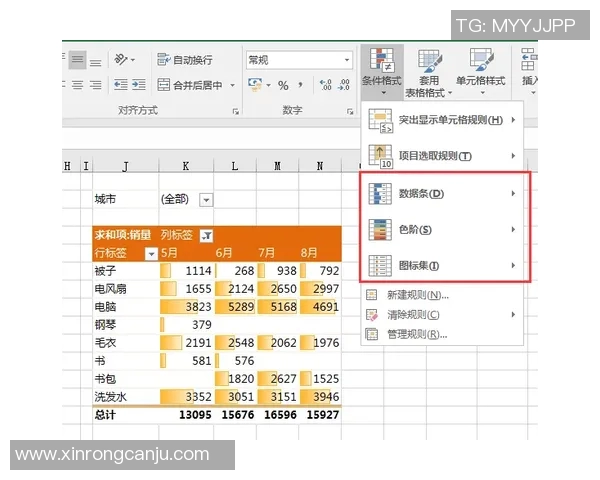Select middle align icon
Viewport: 600px width, 480px height.
[77, 60]
